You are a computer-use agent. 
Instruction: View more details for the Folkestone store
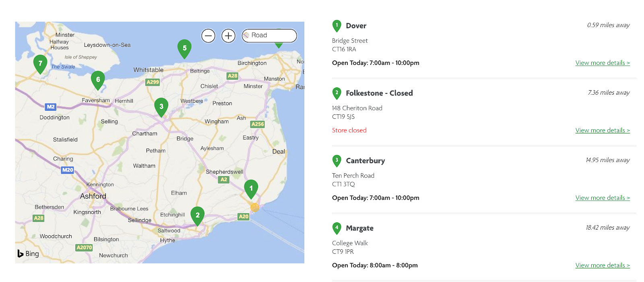click(603, 130)
